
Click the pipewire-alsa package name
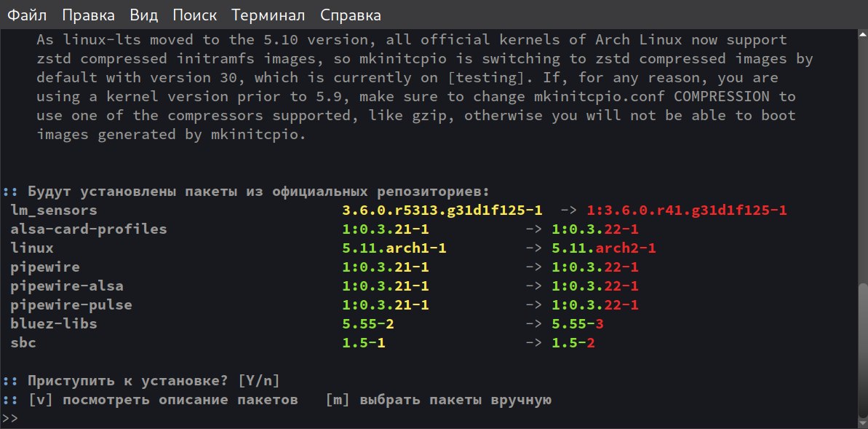click(67, 286)
